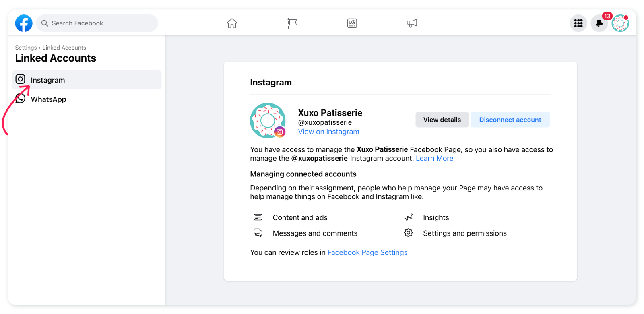Select WhatsApp linked account item
644x314 pixels.
click(87, 99)
